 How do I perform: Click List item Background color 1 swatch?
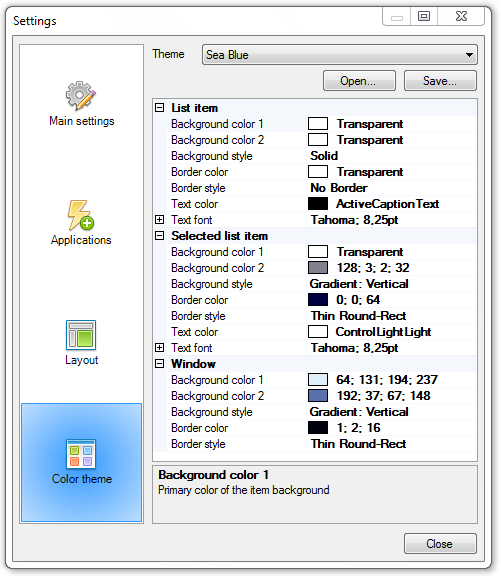[318, 124]
